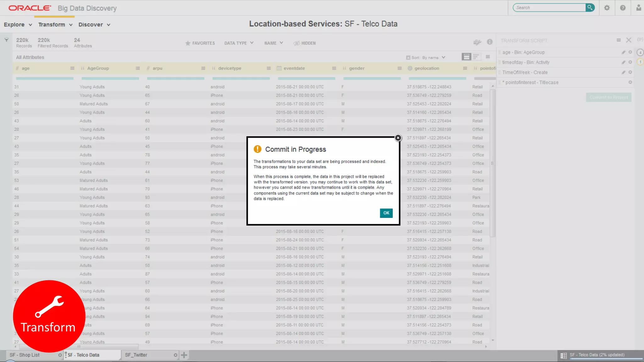Click the vertical scrollbar of data table
The width and height of the screenshot is (644, 362).
coord(492,163)
